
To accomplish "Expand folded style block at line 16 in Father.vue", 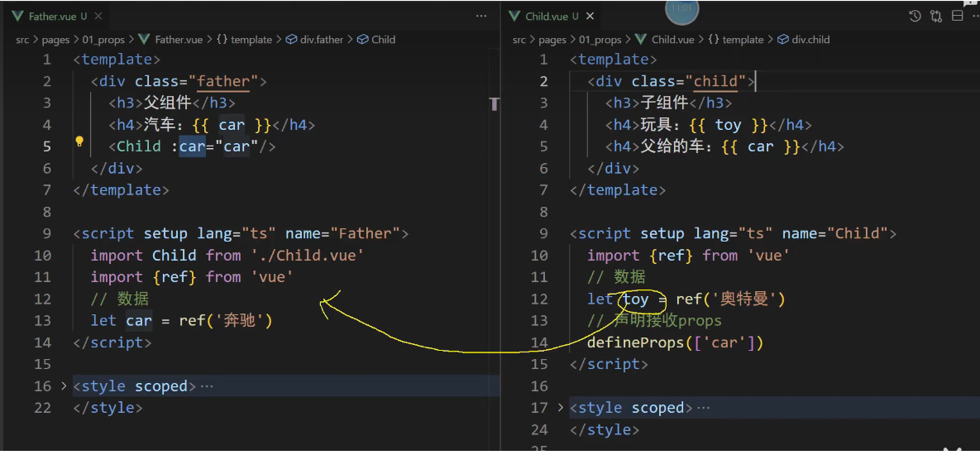I will pyautogui.click(x=64, y=386).
